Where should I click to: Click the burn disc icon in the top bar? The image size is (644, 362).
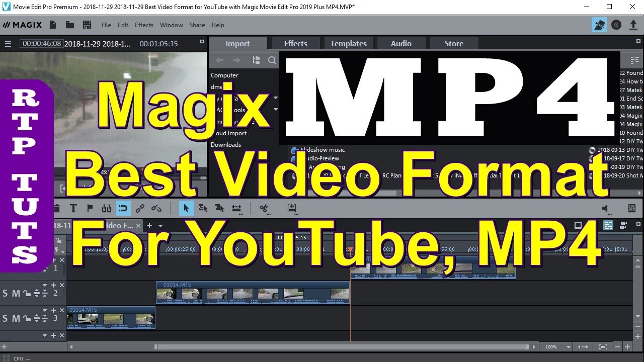[616, 25]
